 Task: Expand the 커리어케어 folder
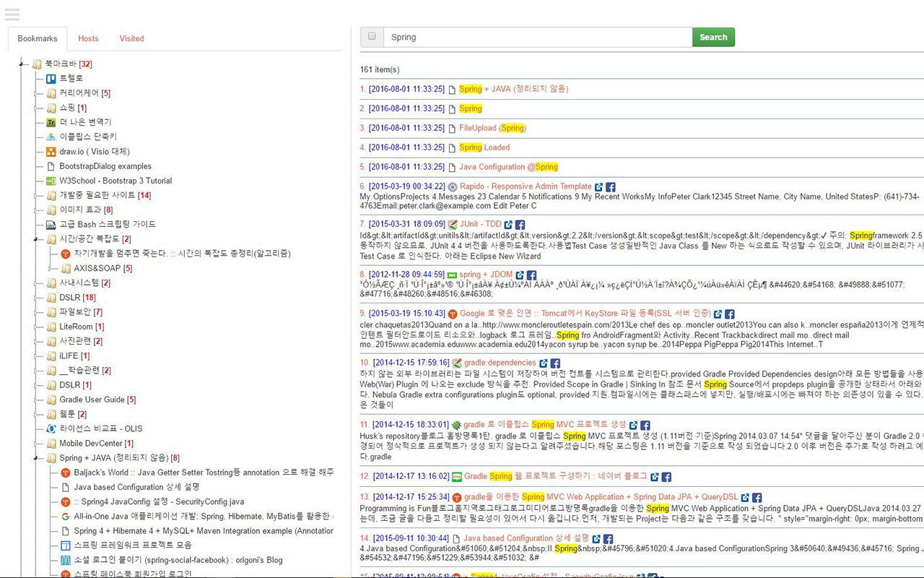click(x=37, y=93)
